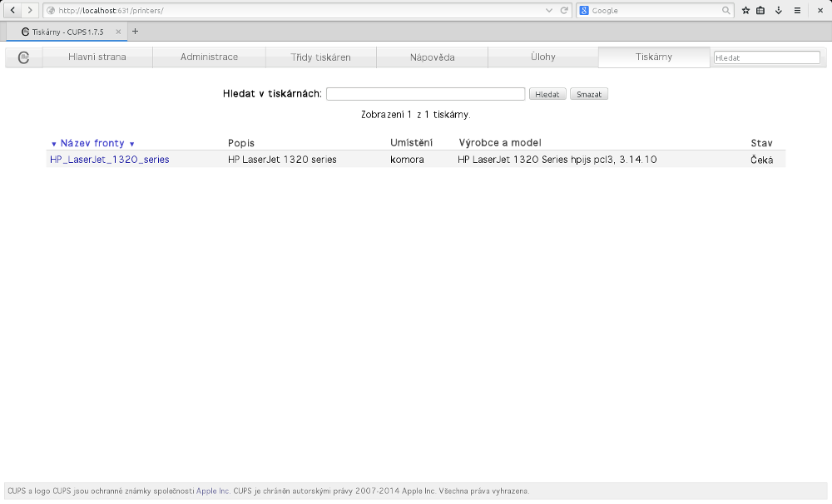This screenshot has height=504, width=832.
Task: Open the Administrace tab
Action: pyautogui.click(x=209, y=57)
